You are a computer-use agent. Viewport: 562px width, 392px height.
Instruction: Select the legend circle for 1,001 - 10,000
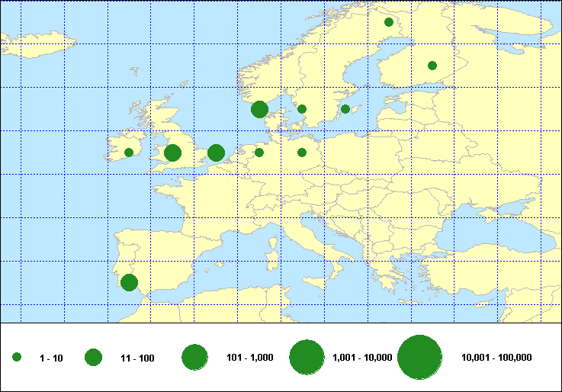tap(307, 357)
